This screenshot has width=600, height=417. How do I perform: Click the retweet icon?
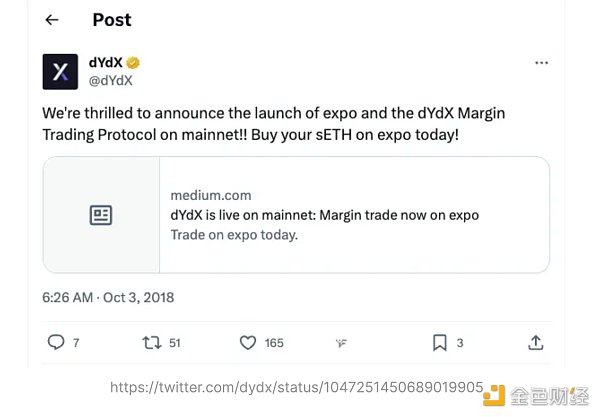coord(152,342)
